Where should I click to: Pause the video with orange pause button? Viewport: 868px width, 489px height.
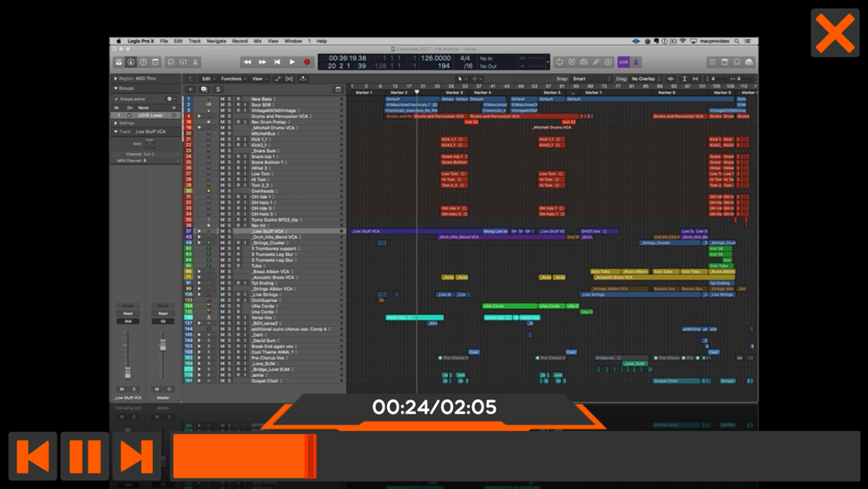coord(84,456)
